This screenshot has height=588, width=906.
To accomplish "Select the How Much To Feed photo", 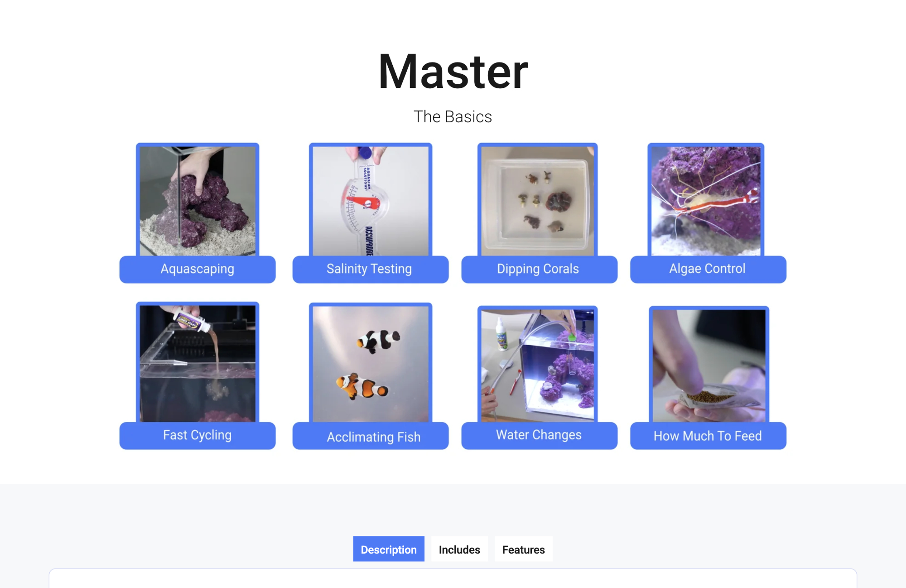I will point(709,365).
